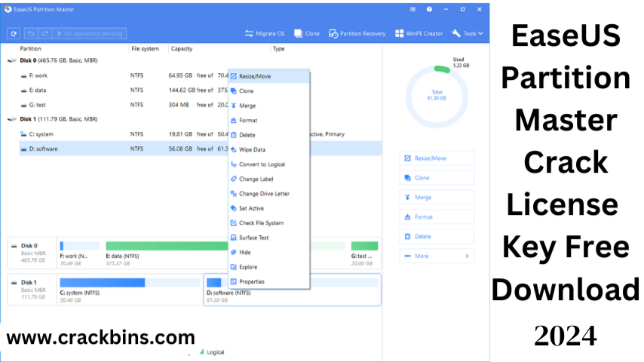Select Format from the context menu
This screenshot has width=644, height=362.
pos(268,121)
